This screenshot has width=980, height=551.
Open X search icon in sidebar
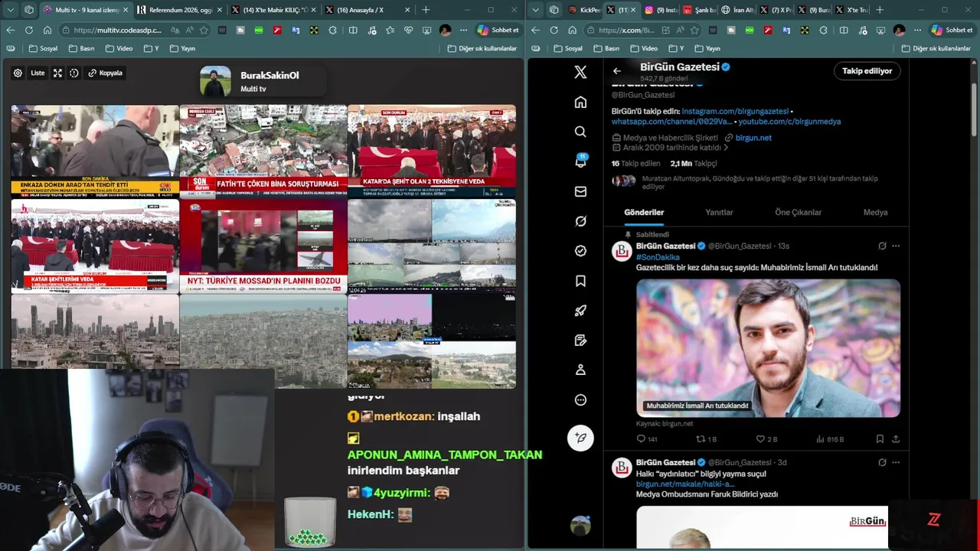click(x=580, y=132)
